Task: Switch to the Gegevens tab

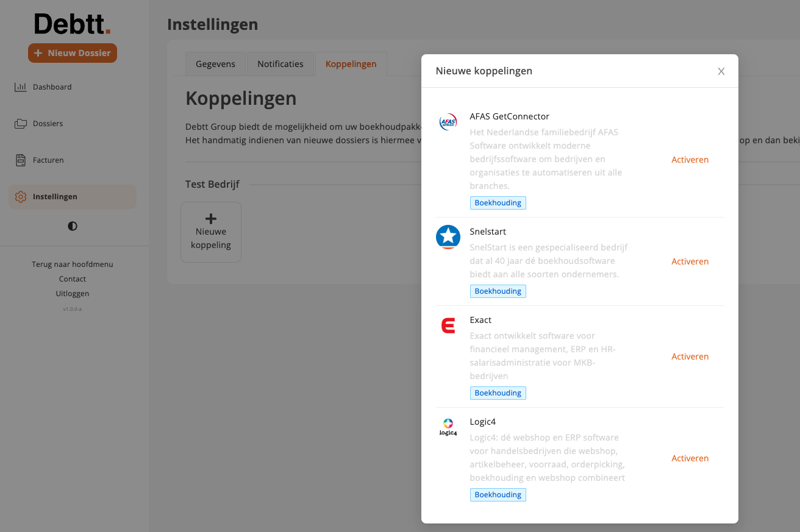Action: click(x=215, y=64)
